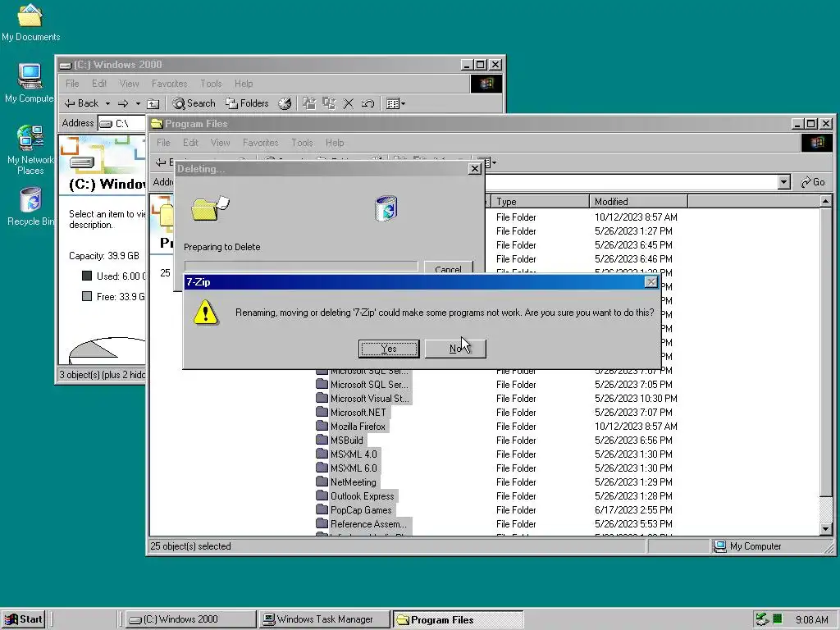Click the Free space gray color box
The height and width of the screenshot is (630, 840).
pos(87,296)
